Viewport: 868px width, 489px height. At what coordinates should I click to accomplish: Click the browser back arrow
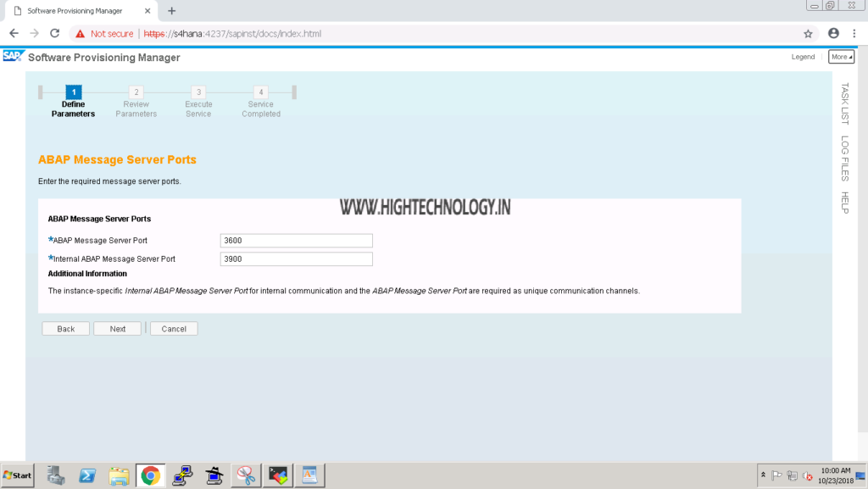14,34
